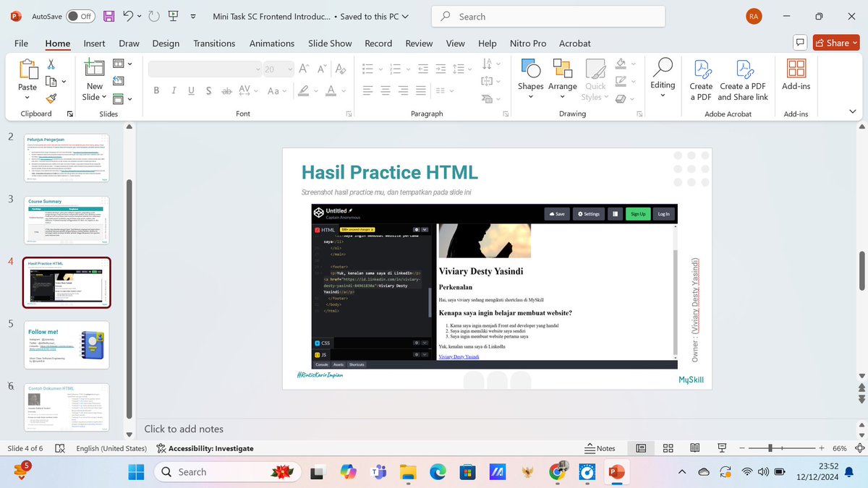This screenshot has height=488, width=868.
Task: Click Accessibility: Investigate status
Action: (205, 448)
